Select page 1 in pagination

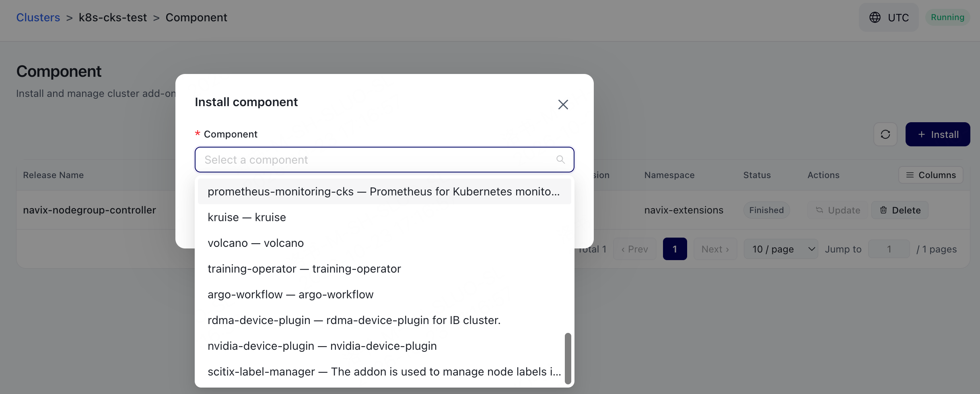(x=675, y=249)
